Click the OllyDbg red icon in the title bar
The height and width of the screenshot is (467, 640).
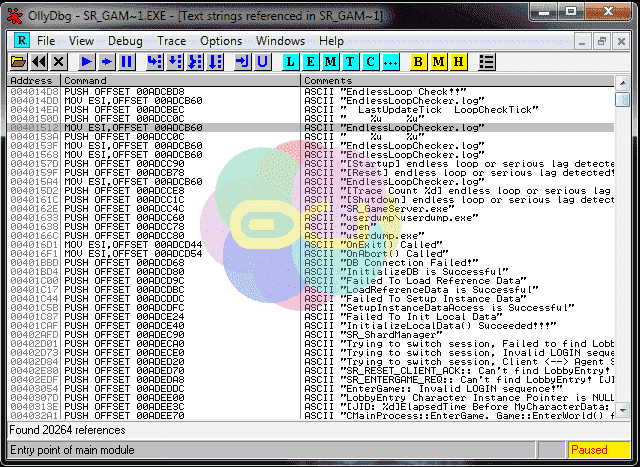click(15, 16)
